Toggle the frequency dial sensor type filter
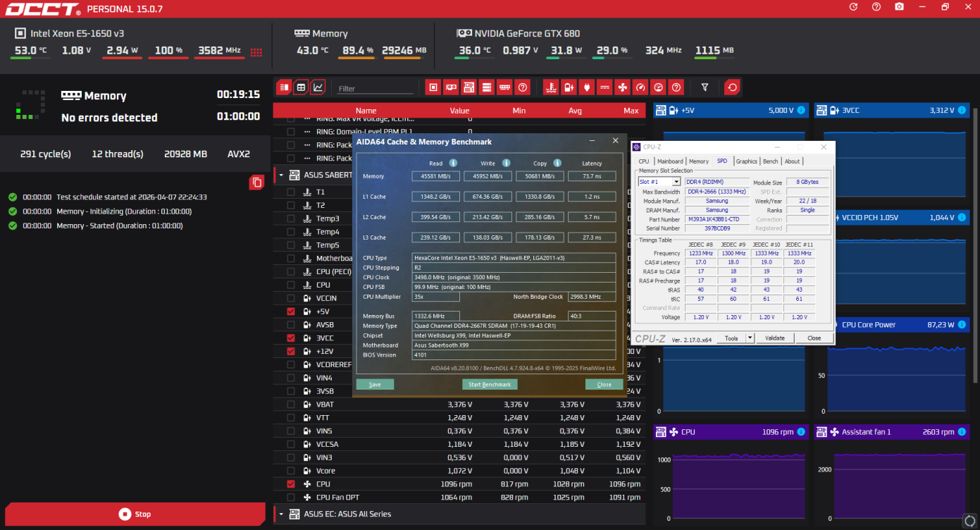The width and height of the screenshot is (980, 530). click(x=658, y=87)
